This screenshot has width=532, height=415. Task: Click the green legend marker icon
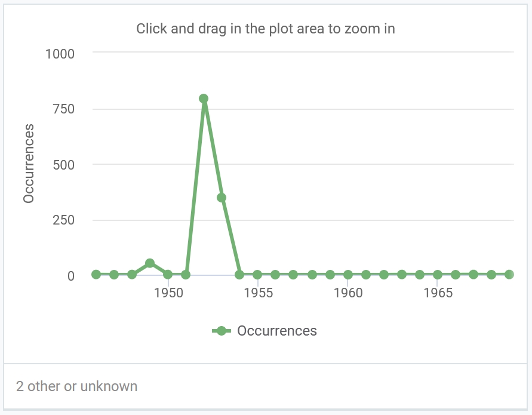[221, 331]
